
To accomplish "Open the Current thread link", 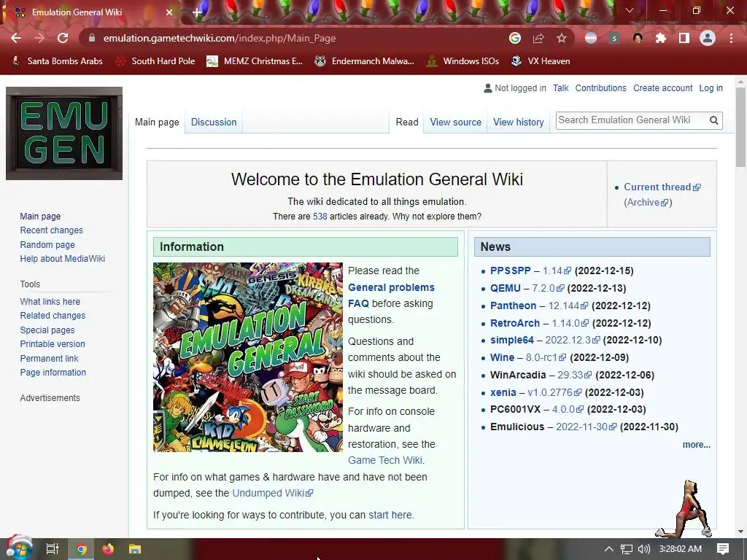I will (662, 187).
